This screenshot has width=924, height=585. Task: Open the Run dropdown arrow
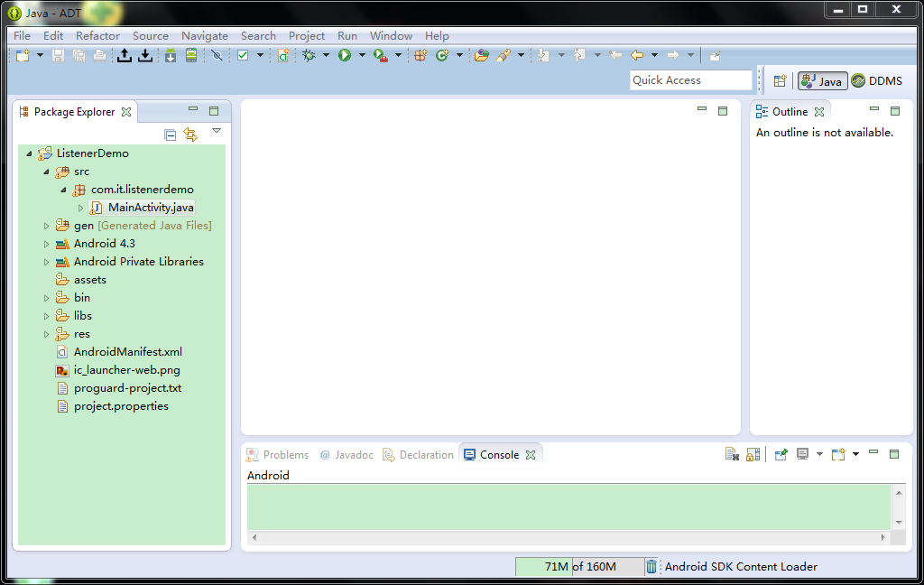(362, 55)
